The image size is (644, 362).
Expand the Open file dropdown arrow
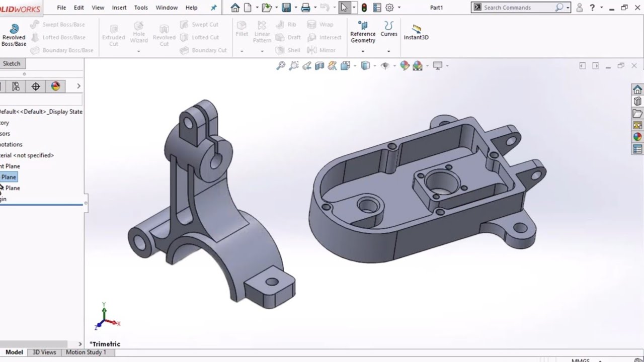276,8
